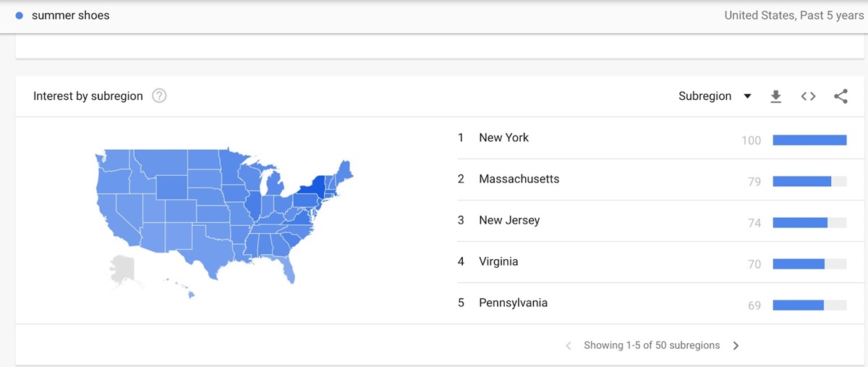
Task: Click the summer shoes search term
Action: pos(71,15)
